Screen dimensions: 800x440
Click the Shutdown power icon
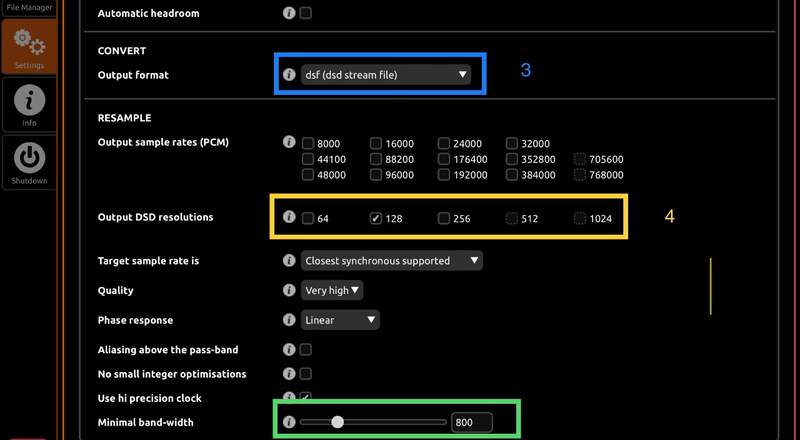point(29,162)
